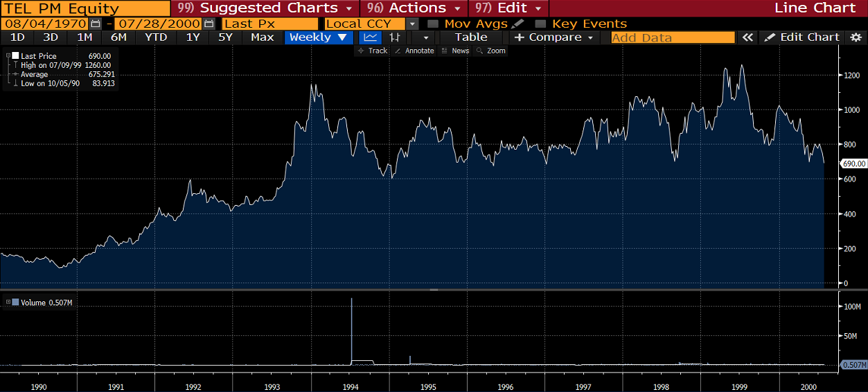Open the start date calendar picker
The image size is (868, 392).
coord(96,24)
